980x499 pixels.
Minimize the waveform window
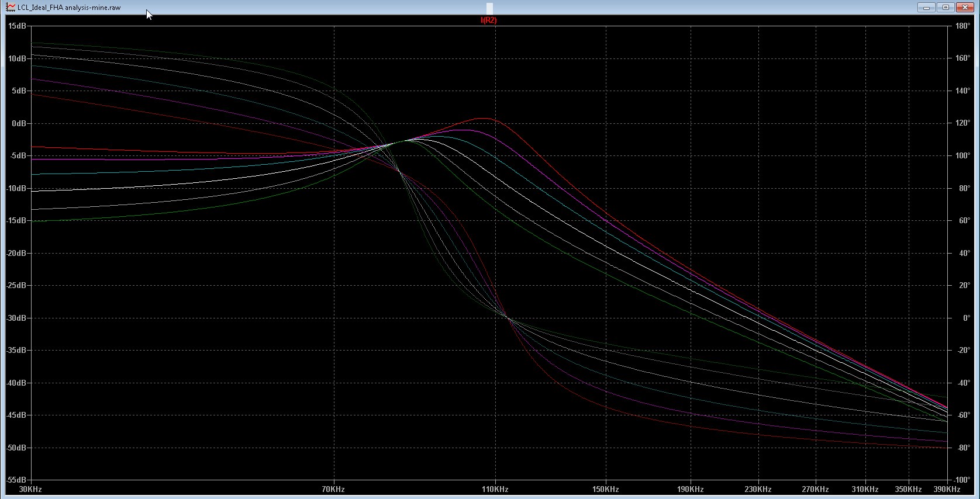click(x=926, y=8)
